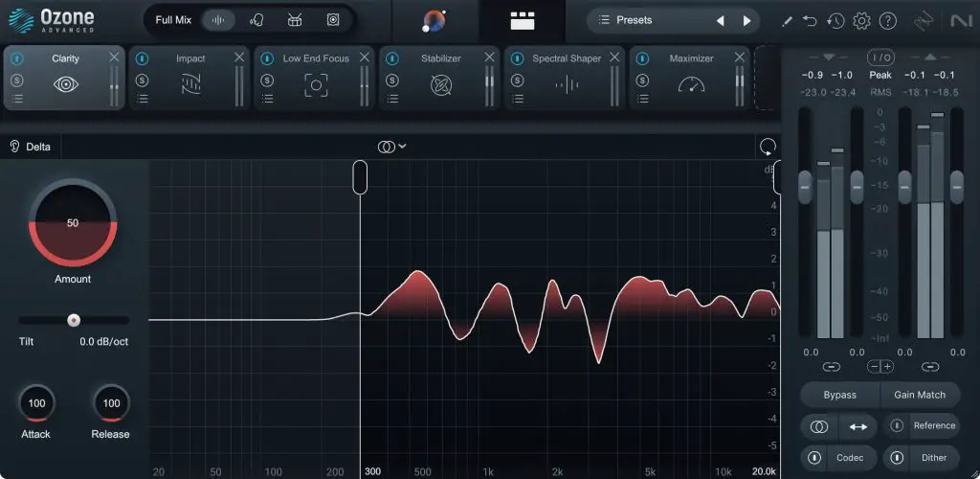Solo the Clarity module
The image size is (980, 479).
click(x=17, y=80)
